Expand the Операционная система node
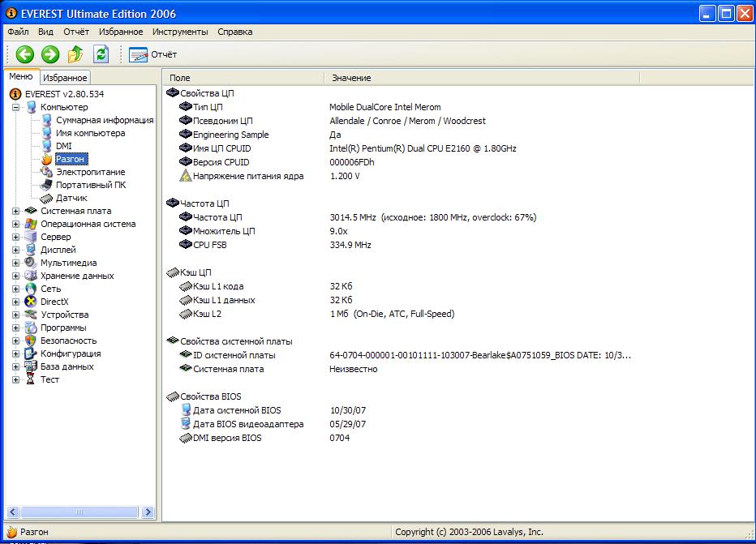This screenshot has width=756, height=544. (15, 224)
